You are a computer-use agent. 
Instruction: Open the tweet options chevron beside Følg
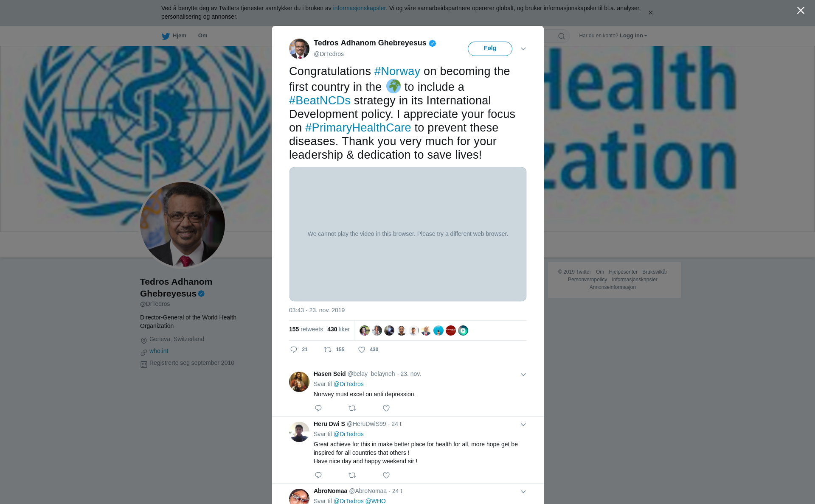pyautogui.click(x=523, y=49)
